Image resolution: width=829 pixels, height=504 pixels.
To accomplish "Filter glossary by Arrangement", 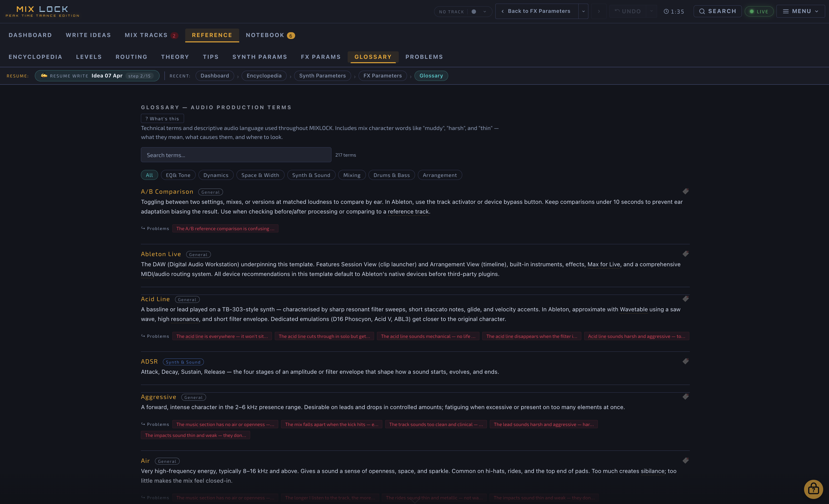I will coord(440,175).
